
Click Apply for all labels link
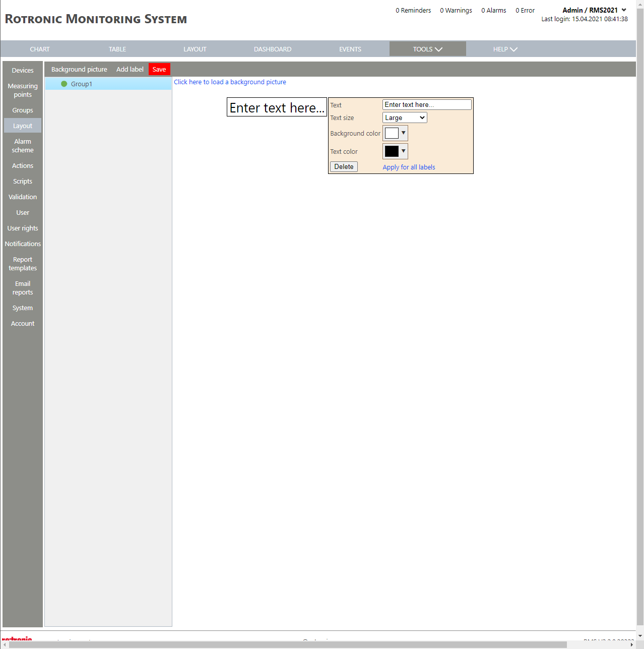click(x=409, y=167)
